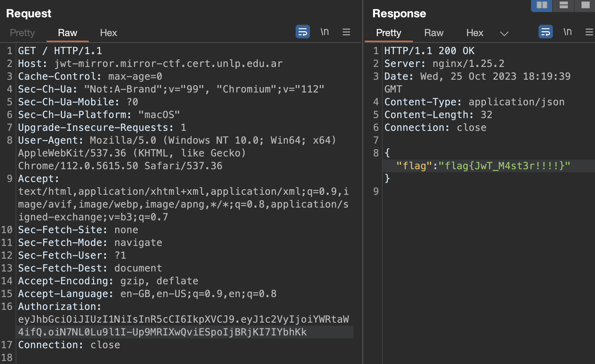
Task: Click the Upgrade-Insecure-Requests: 1 header
Action: [x=102, y=127]
